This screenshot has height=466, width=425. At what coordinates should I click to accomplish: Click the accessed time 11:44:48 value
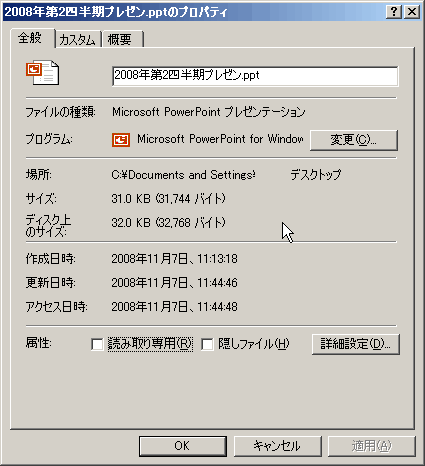218,307
